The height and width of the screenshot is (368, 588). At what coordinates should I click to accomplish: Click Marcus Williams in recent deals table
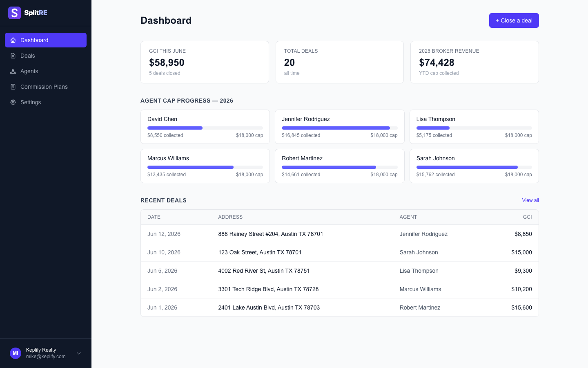[x=420, y=289]
